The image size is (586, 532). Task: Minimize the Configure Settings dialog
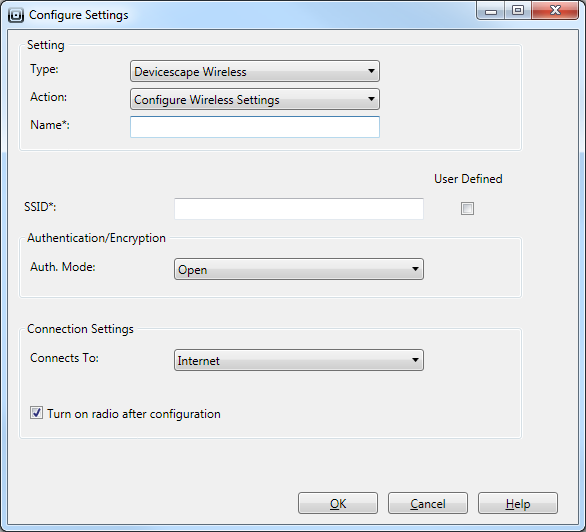[491, 10]
